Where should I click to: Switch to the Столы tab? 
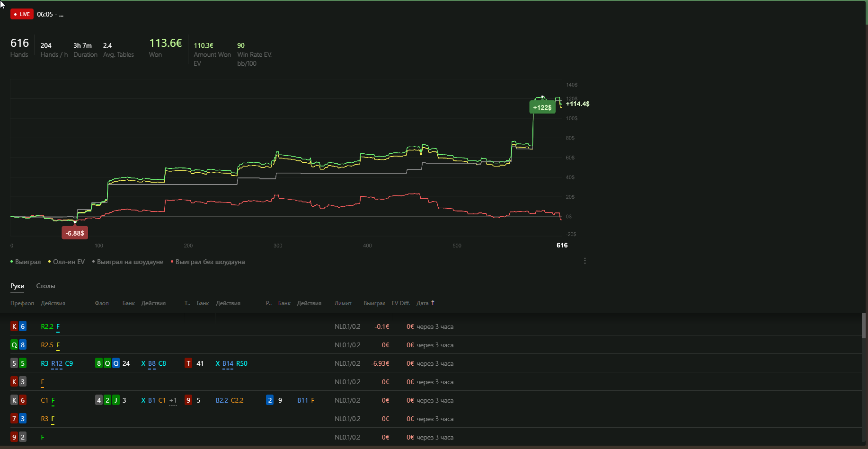pyautogui.click(x=45, y=286)
